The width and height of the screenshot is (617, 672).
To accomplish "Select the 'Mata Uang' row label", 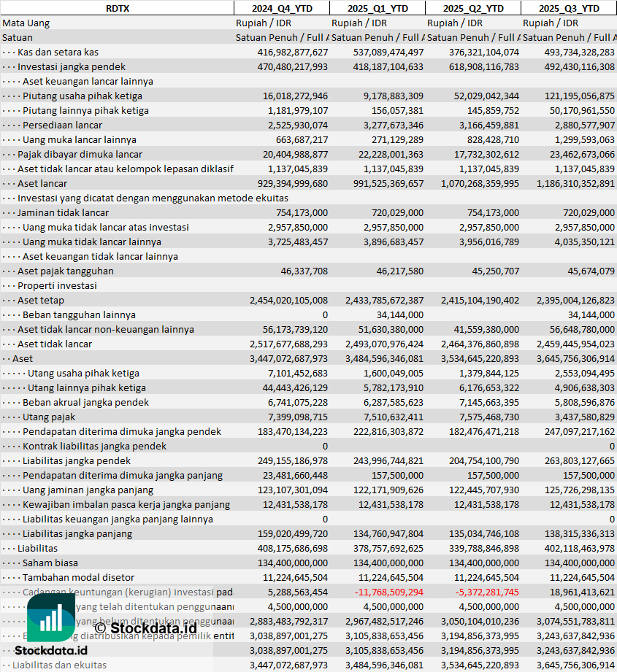I will point(26,23).
